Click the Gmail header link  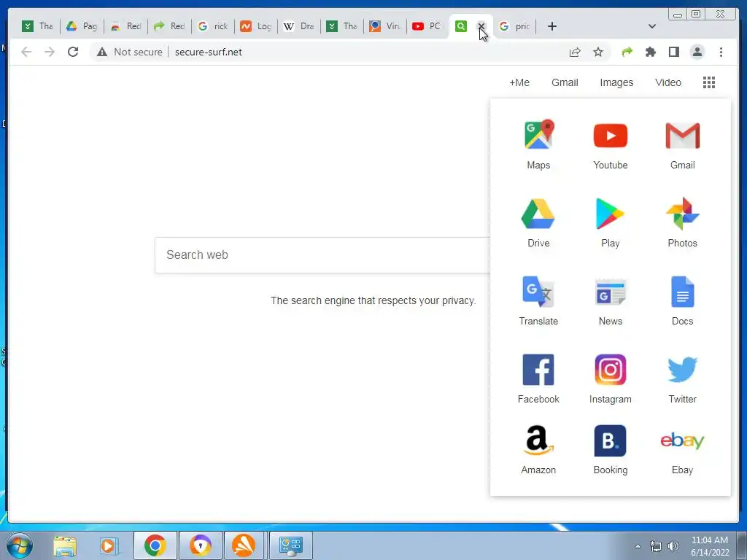click(565, 82)
